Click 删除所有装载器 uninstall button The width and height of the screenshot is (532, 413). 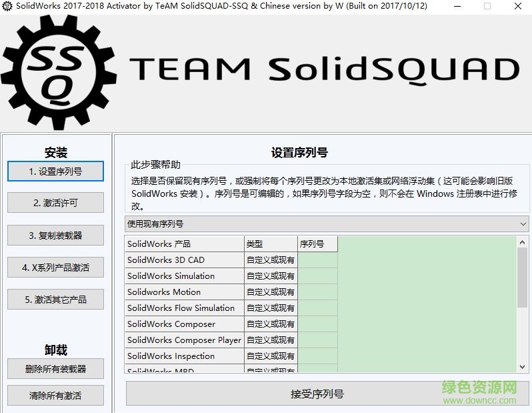tap(55, 368)
